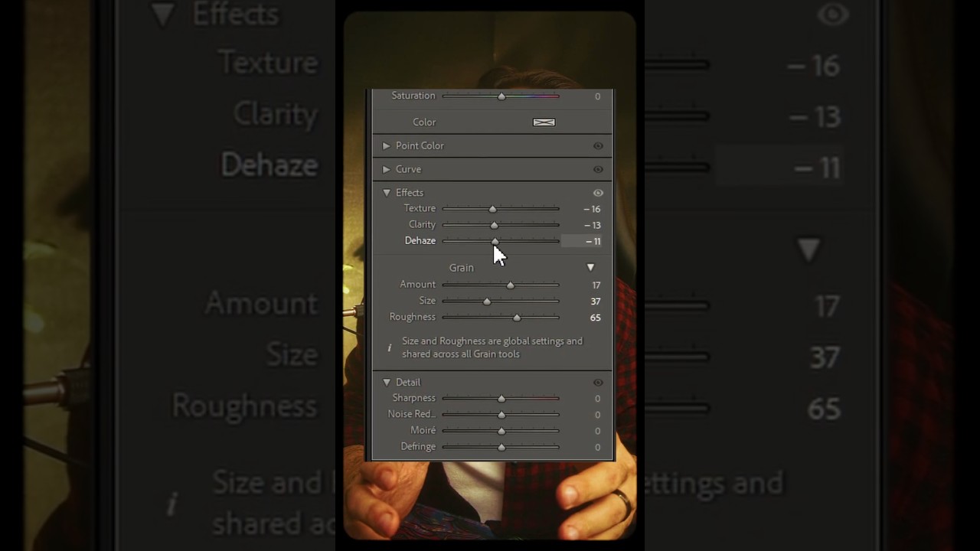Click the Clarity slider handle

pyautogui.click(x=494, y=225)
